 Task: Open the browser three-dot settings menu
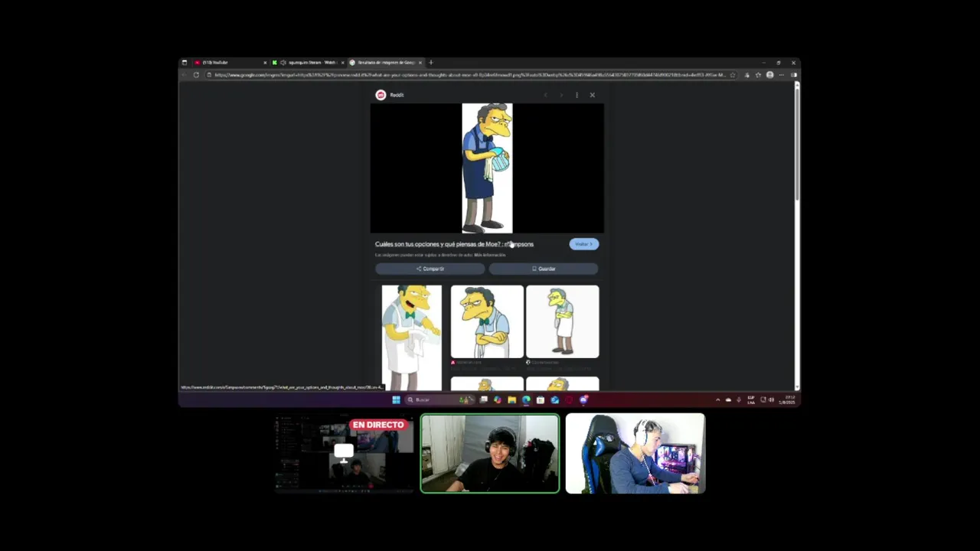781,75
